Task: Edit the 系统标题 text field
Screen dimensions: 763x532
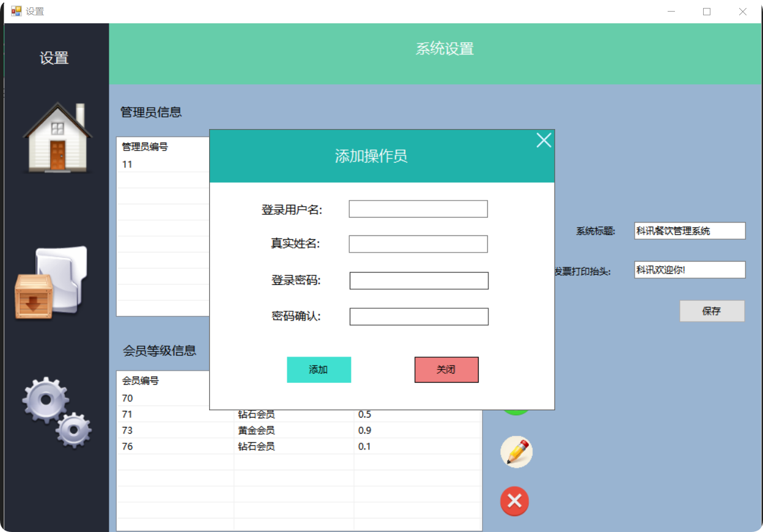Action: coord(690,231)
